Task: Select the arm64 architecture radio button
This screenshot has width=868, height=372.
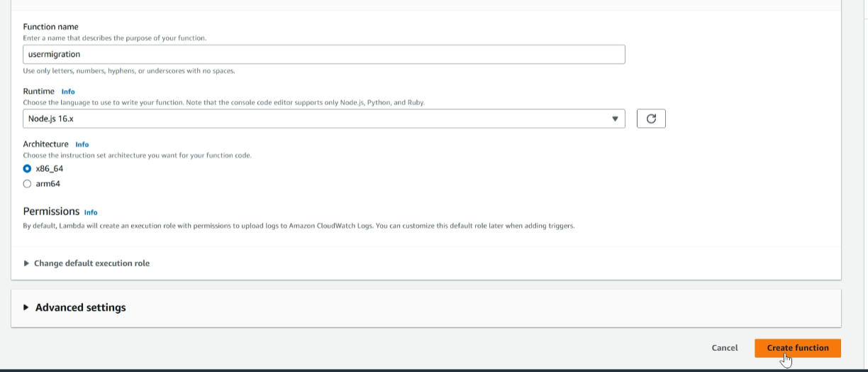Action: 27,184
